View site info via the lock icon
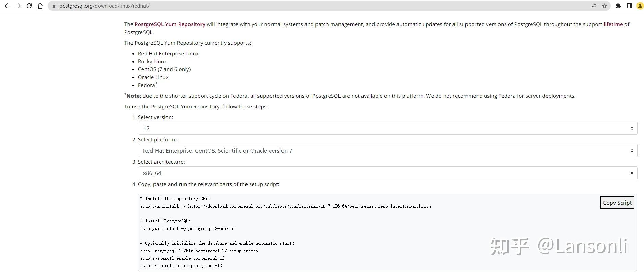The width and height of the screenshot is (644, 272). pos(54,6)
